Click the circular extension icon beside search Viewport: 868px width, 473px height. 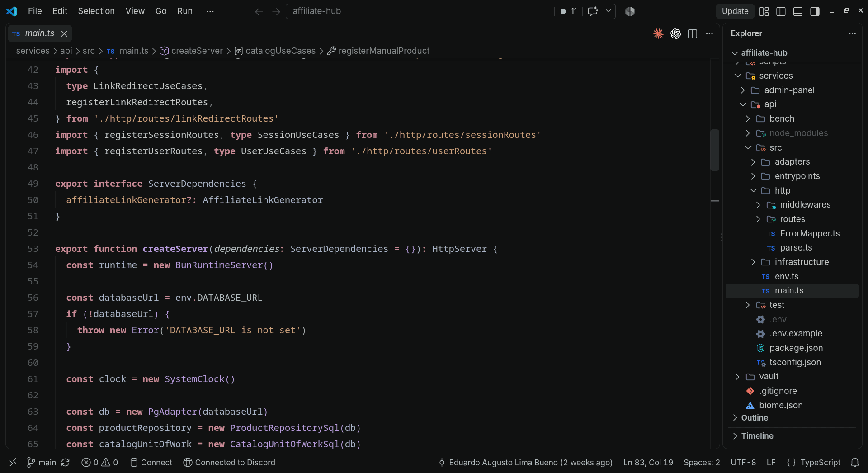coord(630,11)
